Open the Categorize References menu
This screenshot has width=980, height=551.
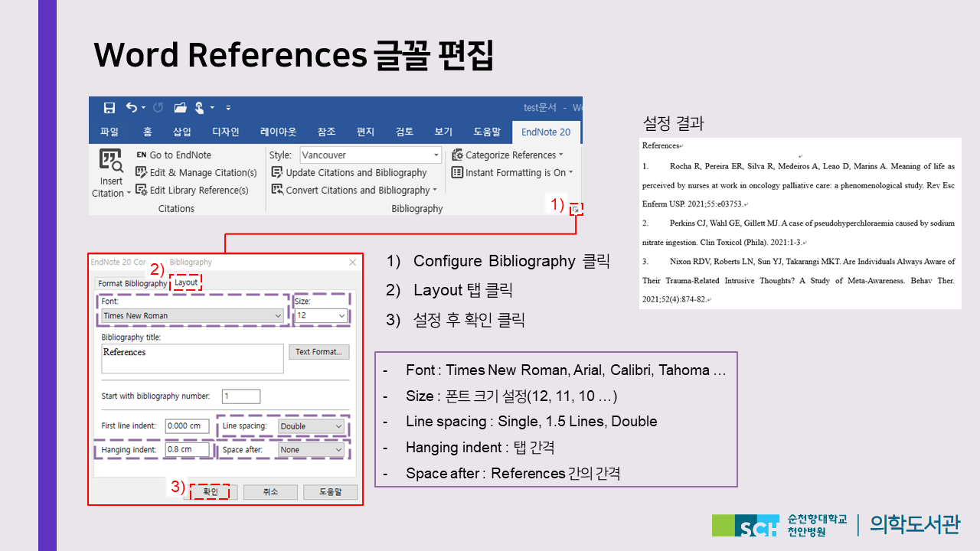pos(507,155)
